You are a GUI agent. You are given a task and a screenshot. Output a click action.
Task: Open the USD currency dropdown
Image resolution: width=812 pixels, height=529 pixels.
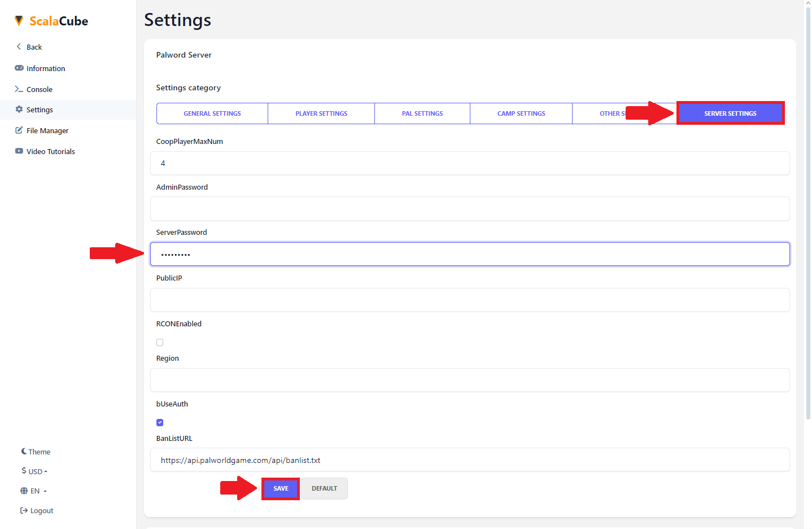coord(34,471)
